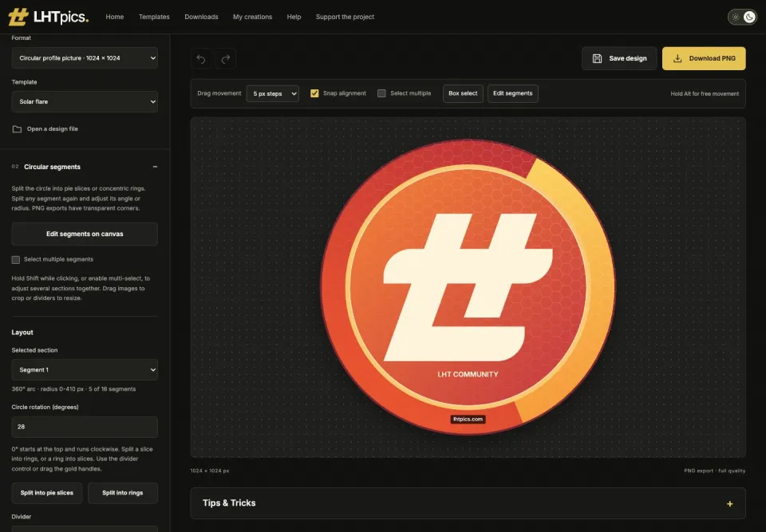This screenshot has height=532, width=766.
Task: Open the Template dropdown showing Solar flare
Action: tap(85, 101)
